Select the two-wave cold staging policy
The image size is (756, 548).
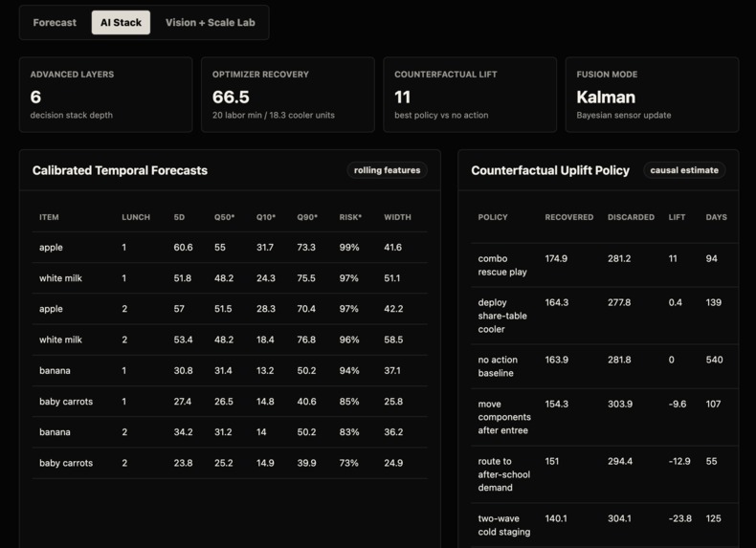[605, 525]
